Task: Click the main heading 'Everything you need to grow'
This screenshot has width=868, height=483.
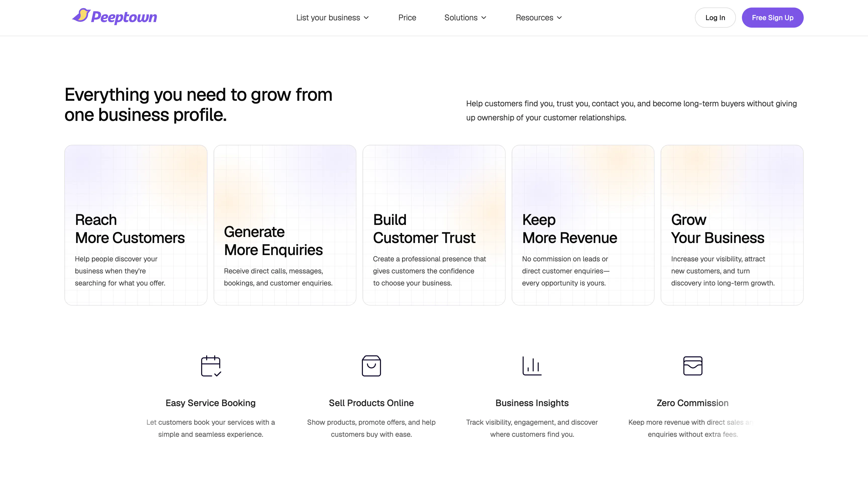Action: click(x=198, y=105)
